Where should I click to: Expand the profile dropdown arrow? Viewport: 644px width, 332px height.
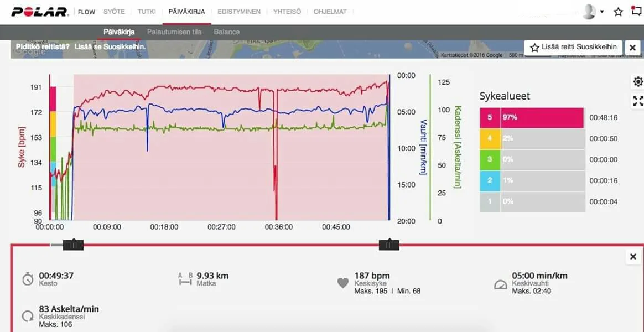click(602, 12)
